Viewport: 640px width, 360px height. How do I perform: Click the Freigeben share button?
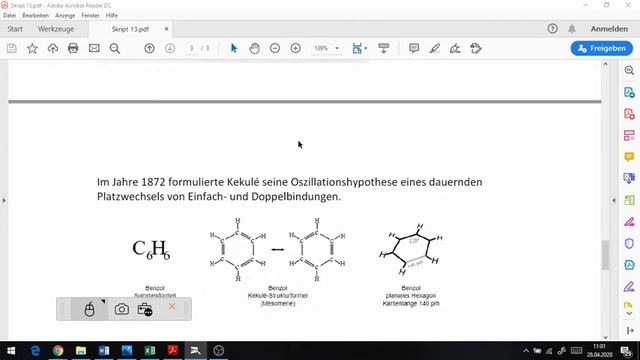click(602, 49)
